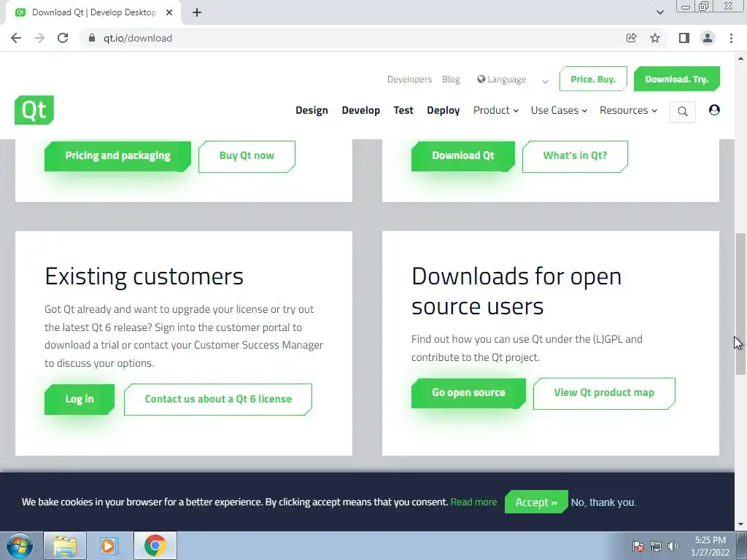Click Buy Qt now button
This screenshot has height=560, width=747.
[x=247, y=156]
